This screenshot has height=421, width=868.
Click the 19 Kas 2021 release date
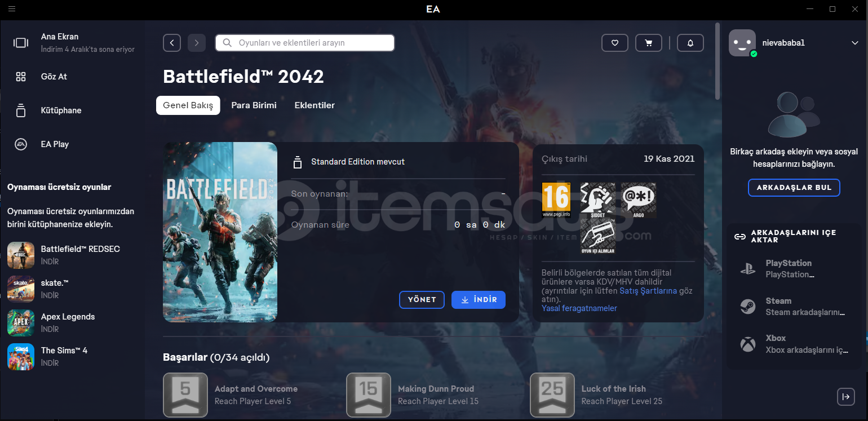point(669,159)
